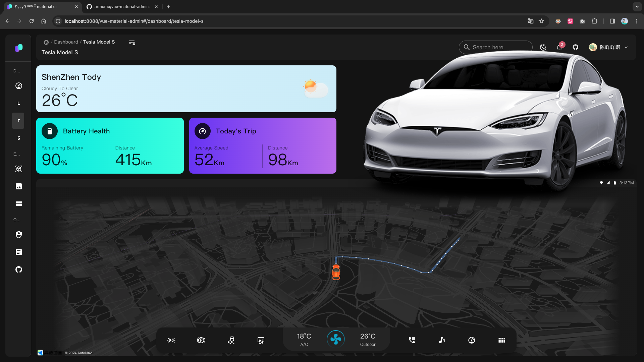644x362 pixels.
Task: Open the speedometer icon in bottom bar
Action: click(472, 340)
